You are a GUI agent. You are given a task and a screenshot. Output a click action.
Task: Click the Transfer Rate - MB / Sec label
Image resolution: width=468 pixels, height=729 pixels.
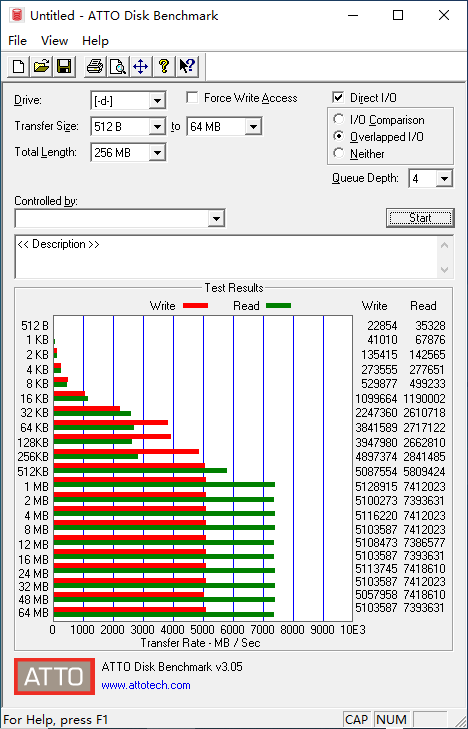[x=200, y=643]
